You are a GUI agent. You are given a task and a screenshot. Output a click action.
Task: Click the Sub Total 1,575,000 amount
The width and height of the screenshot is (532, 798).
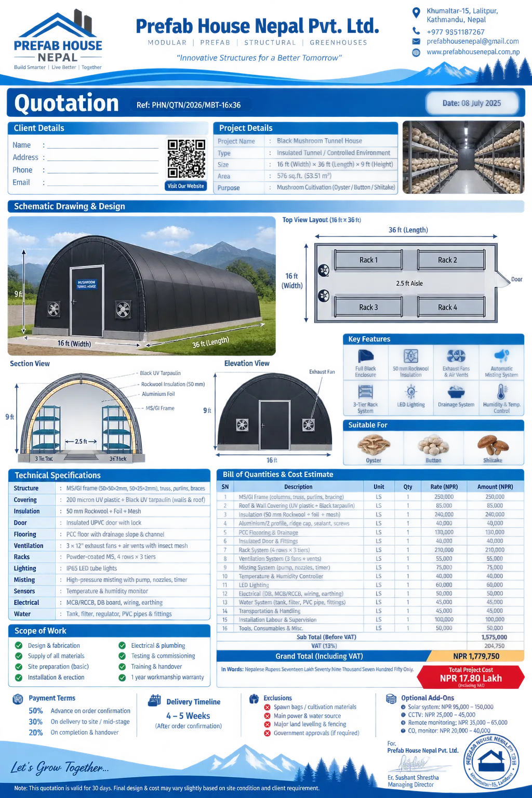coord(494,637)
